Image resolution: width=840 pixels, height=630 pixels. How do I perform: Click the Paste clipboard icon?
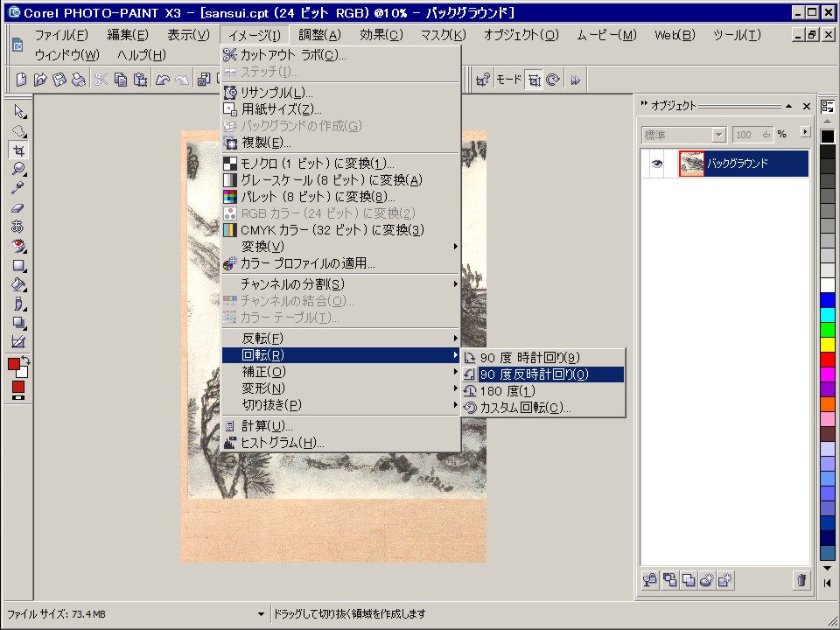click(140, 80)
